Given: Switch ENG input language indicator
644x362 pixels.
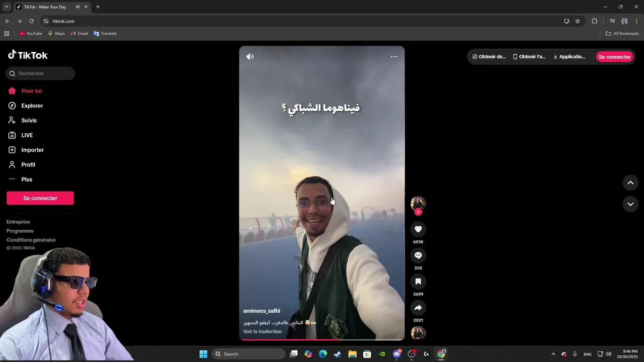Looking at the screenshot, I should (588, 354).
